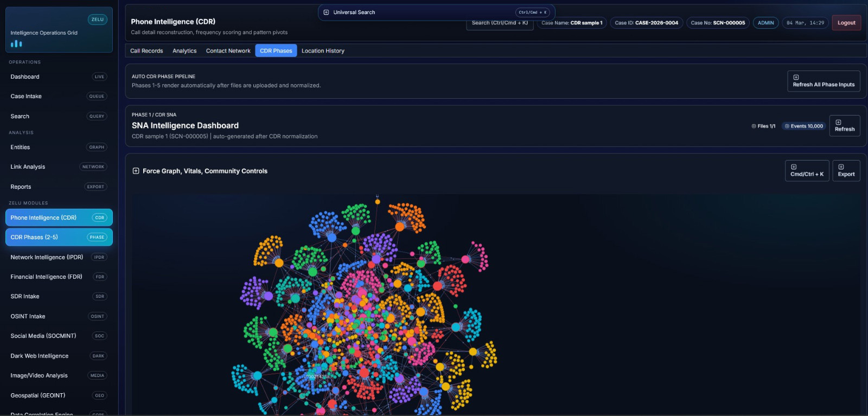Click the IPDR badge beside Network Intelligence

99,258
